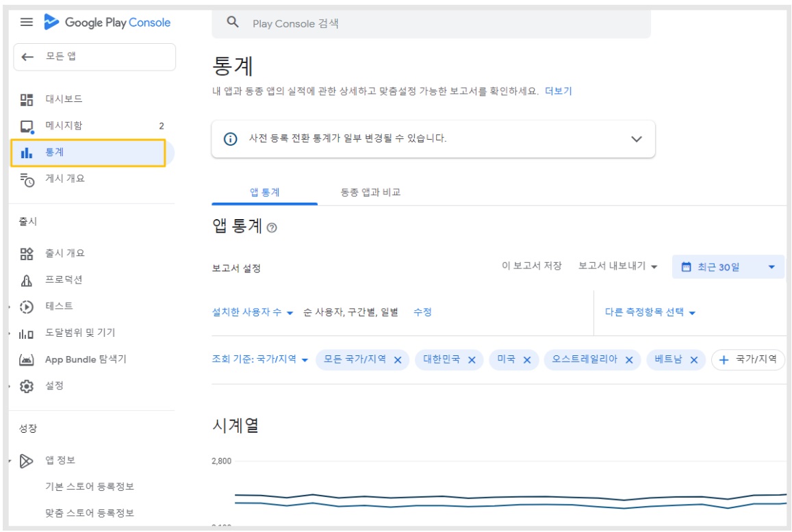This screenshot has height=532, width=792.
Task: Click 순 사용자, 구간별, 일별 text
Action: point(350,313)
